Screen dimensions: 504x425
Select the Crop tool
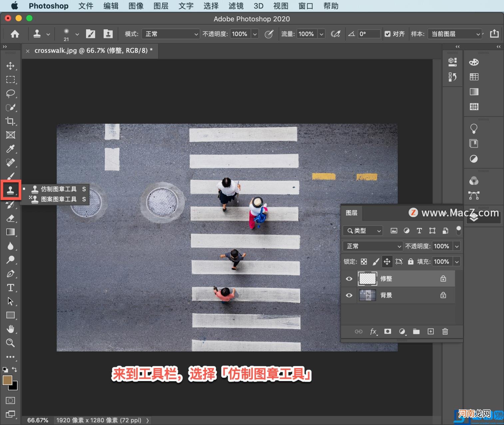pos(10,121)
